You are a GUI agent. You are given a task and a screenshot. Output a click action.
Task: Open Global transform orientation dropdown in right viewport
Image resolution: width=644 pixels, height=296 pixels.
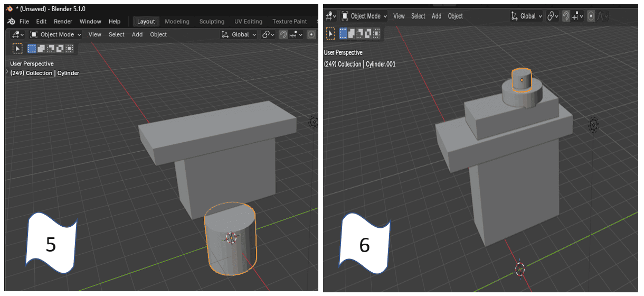pyautogui.click(x=527, y=16)
